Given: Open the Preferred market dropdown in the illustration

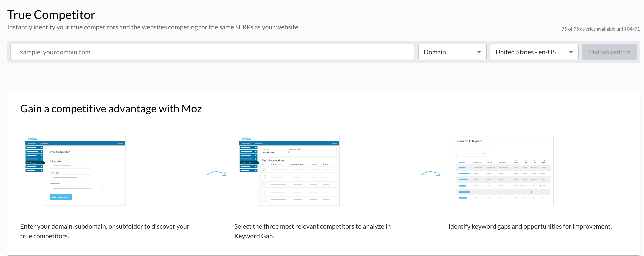Looking at the screenshot, I should tap(70, 166).
